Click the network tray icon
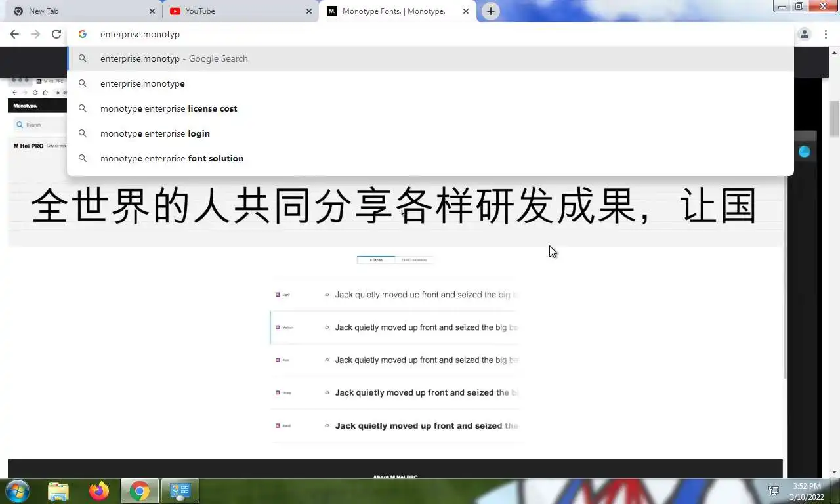This screenshot has width=840, height=504. 774,491
